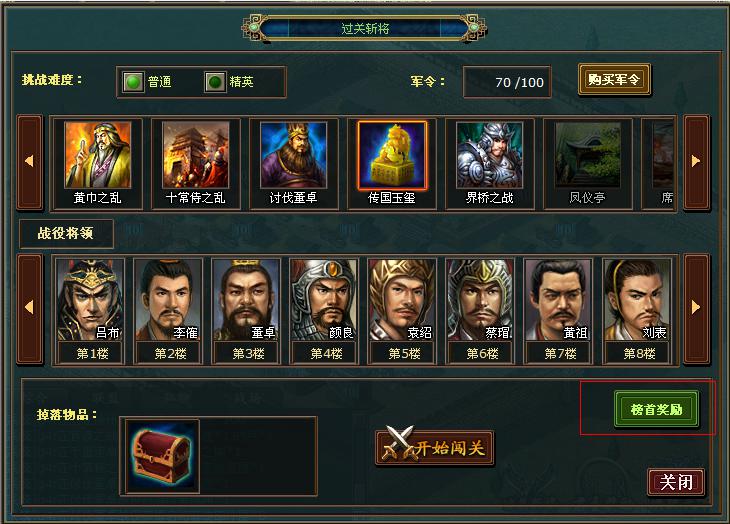The width and height of the screenshot is (730, 524).
Task: Click the 购买军令 button
Action: pyautogui.click(x=614, y=80)
